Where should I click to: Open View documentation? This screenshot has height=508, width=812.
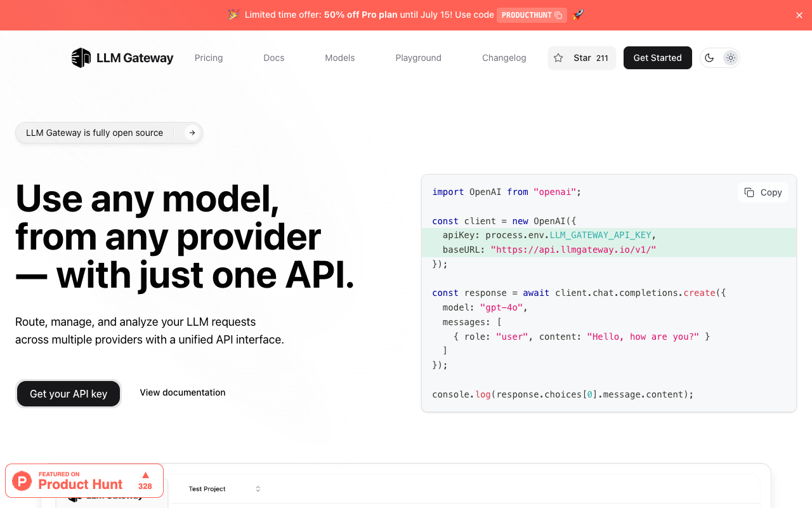(183, 392)
